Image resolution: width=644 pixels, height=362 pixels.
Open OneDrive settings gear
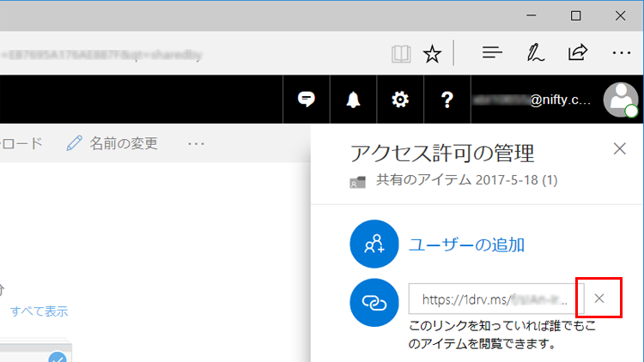tap(400, 100)
